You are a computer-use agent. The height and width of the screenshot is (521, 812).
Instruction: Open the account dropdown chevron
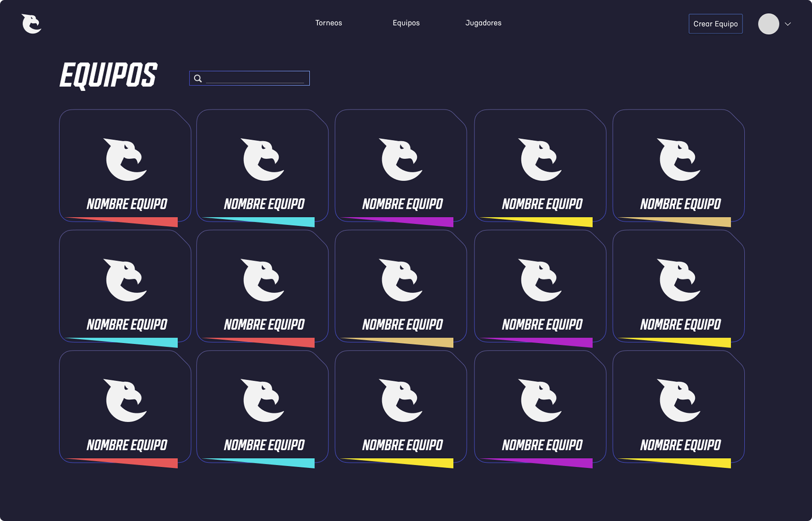coord(788,24)
